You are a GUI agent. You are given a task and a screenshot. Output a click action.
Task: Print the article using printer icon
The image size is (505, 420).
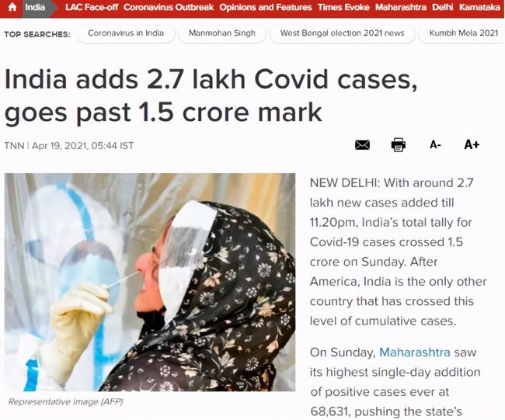coord(399,145)
